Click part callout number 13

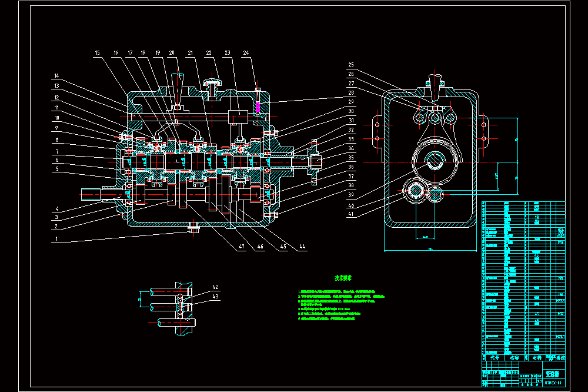click(56, 86)
